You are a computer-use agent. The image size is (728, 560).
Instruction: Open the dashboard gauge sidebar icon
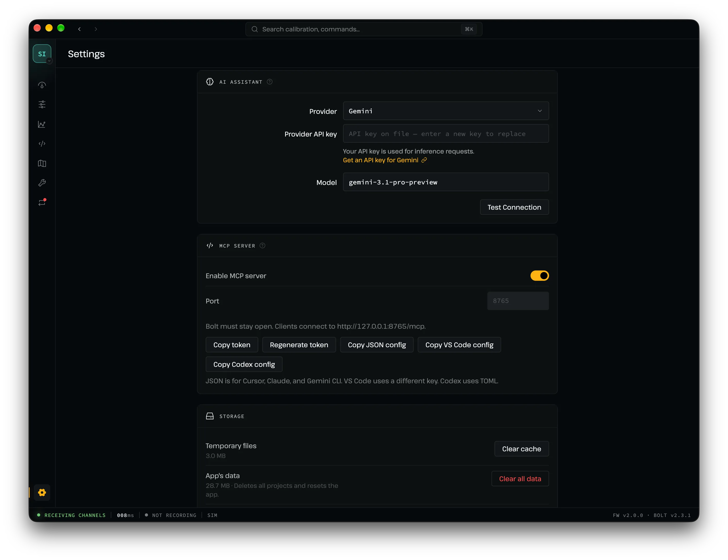click(x=42, y=85)
